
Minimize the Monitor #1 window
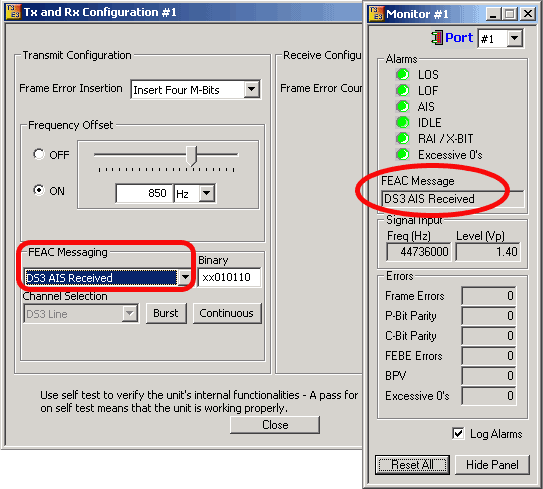click(493, 14)
